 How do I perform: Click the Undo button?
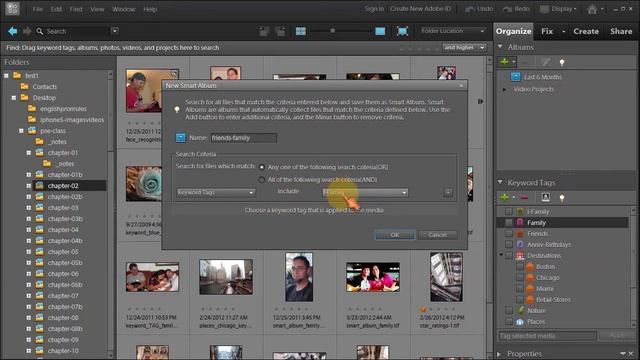479,9
